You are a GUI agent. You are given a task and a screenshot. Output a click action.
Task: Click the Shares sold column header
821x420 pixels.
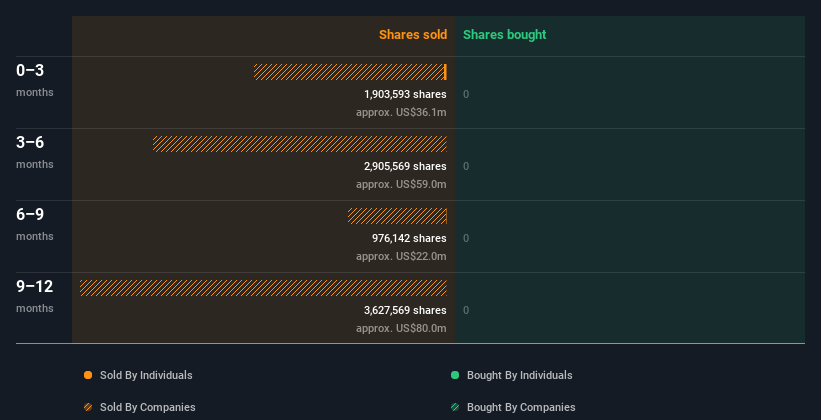pyautogui.click(x=413, y=35)
